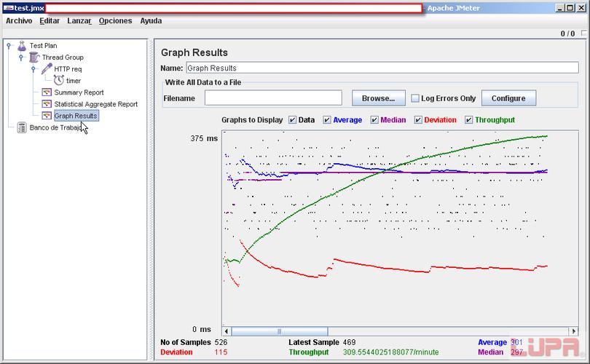Click the Graph Results panel heading
This screenshot has height=364, width=590.
tap(194, 52)
